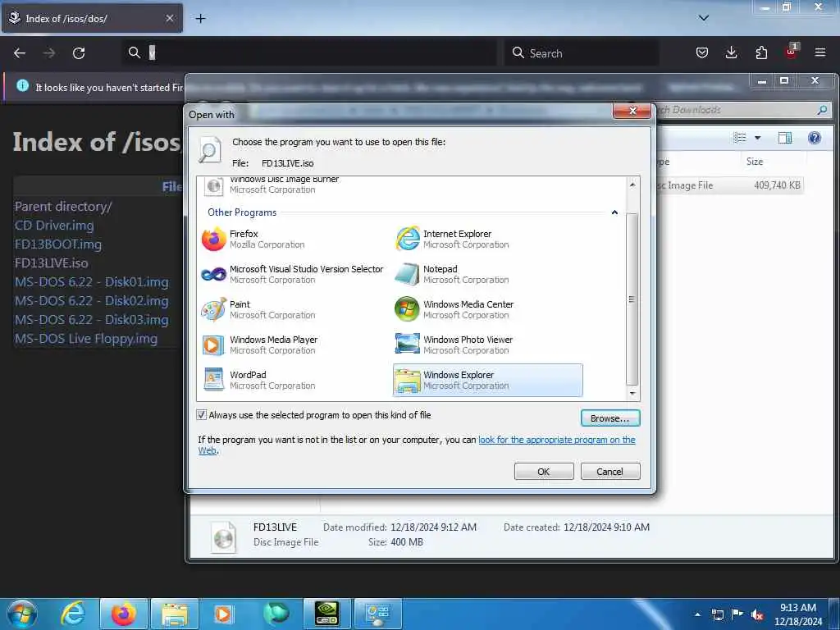This screenshot has width=840, height=630.
Task: Open Firefox Extensions menu
Action: [x=761, y=52]
